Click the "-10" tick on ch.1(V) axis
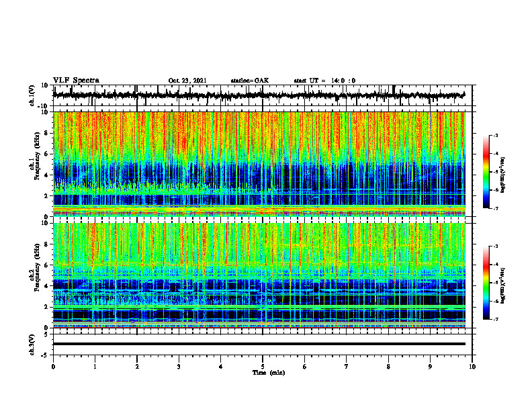 click(x=44, y=106)
